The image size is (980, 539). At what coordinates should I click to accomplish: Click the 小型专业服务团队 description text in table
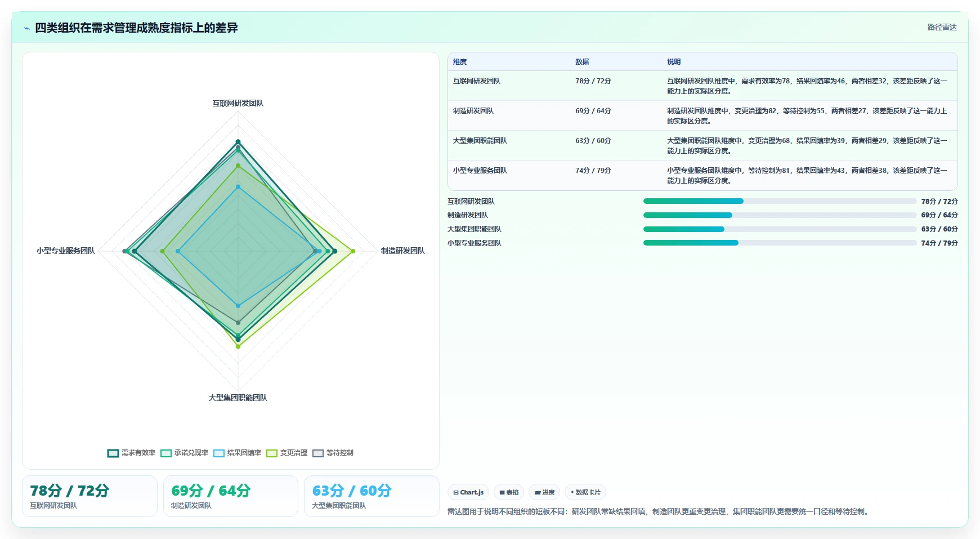click(807, 176)
